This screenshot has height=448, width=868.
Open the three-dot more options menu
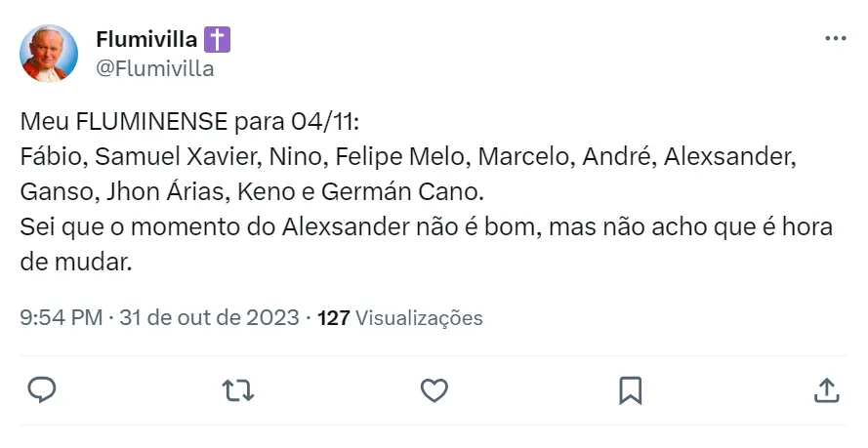coord(835,39)
